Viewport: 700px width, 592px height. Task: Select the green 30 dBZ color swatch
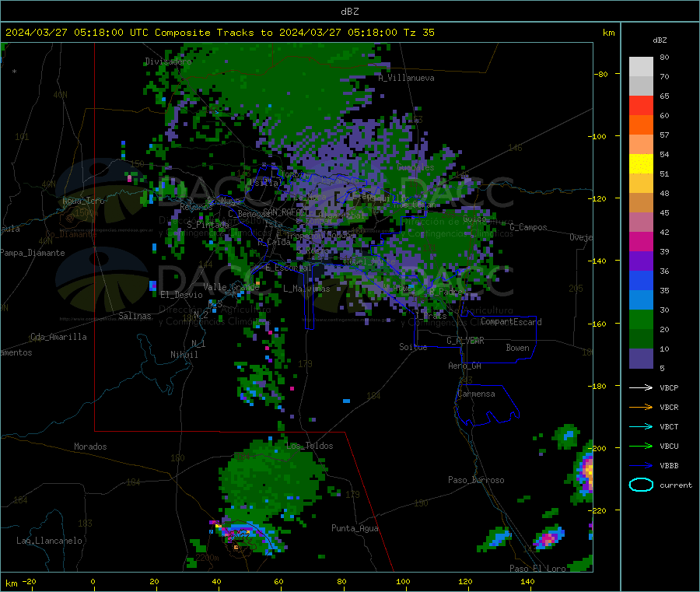click(641, 319)
